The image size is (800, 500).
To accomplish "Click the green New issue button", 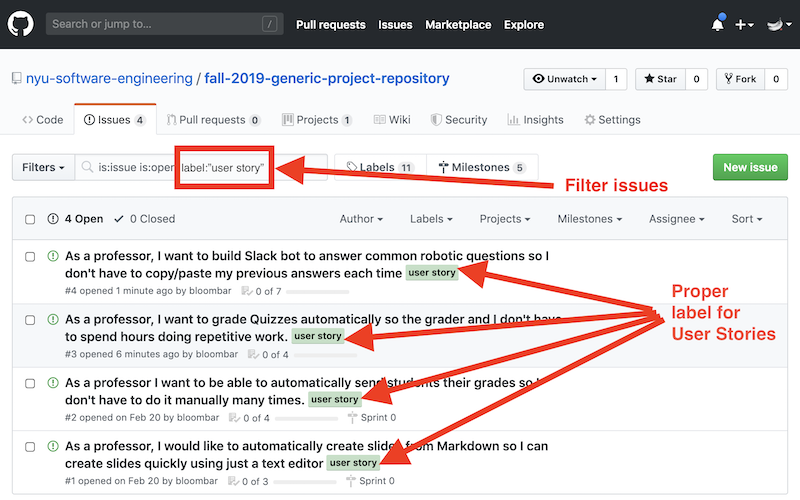I will [x=750, y=167].
